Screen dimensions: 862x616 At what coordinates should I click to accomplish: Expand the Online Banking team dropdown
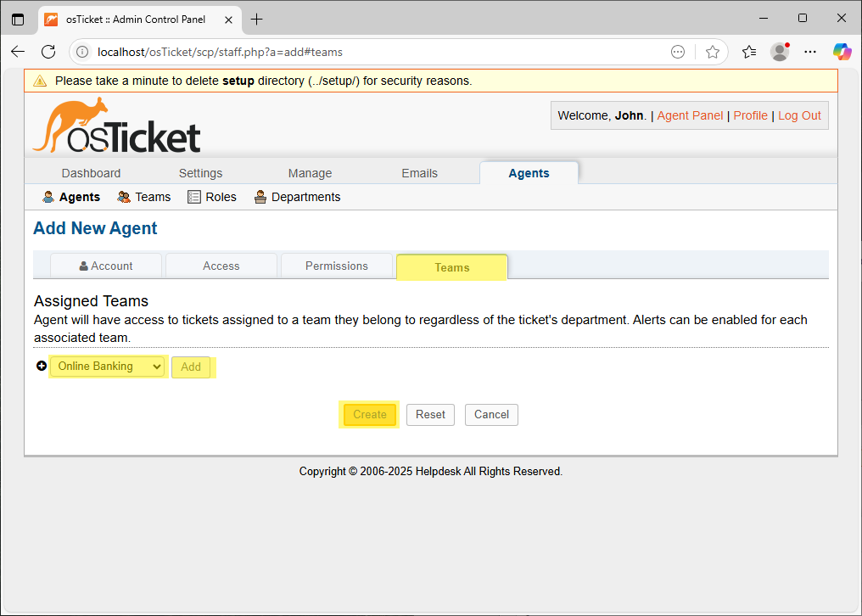coord(107,367)
